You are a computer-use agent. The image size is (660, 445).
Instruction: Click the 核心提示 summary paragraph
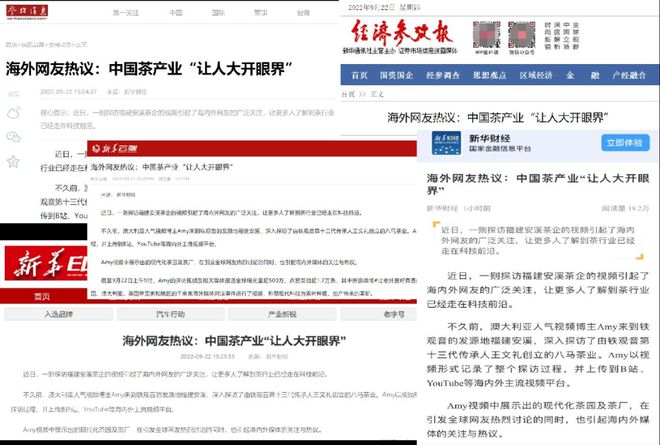(187, 119)
